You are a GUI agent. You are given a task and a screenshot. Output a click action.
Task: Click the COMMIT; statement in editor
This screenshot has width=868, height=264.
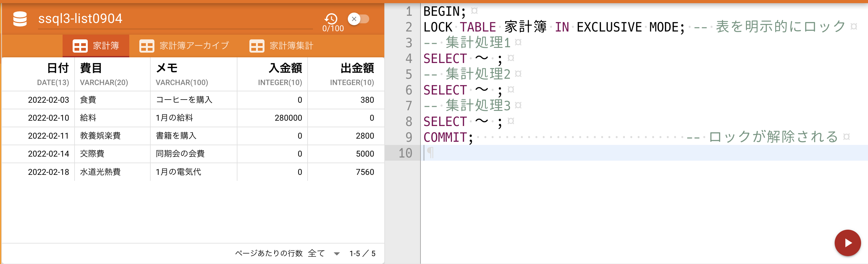click(448, 137)
